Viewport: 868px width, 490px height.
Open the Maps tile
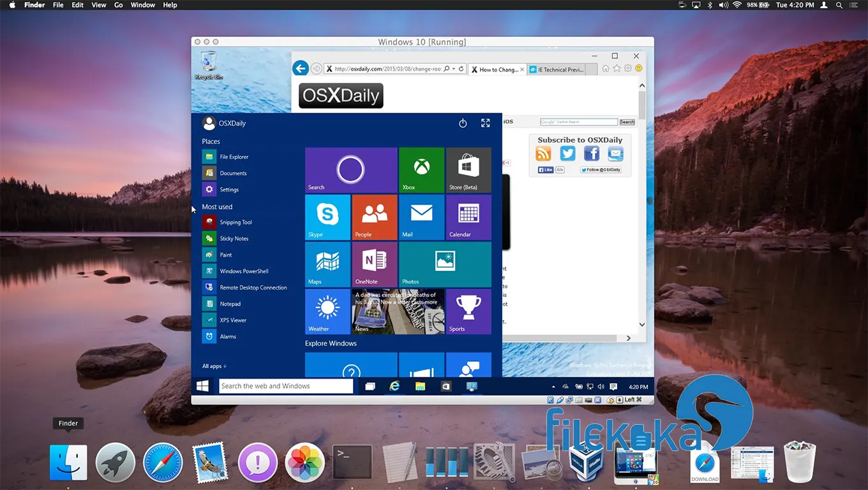tap(327, 264)
